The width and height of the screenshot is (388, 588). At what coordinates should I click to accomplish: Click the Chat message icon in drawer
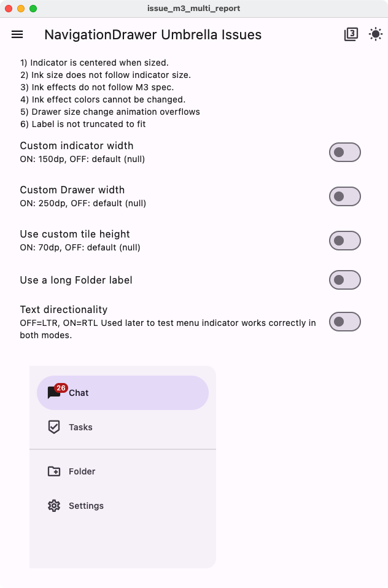pos(55,393)
